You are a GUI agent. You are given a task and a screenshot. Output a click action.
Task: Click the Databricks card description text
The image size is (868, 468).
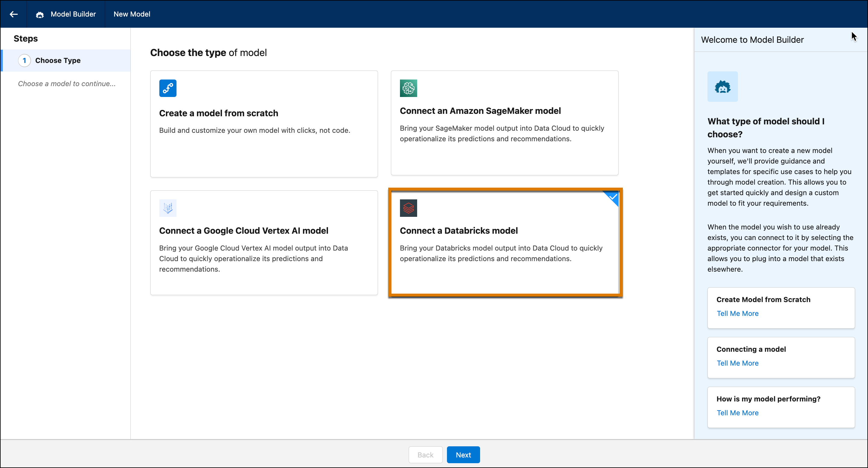point(501,253)
